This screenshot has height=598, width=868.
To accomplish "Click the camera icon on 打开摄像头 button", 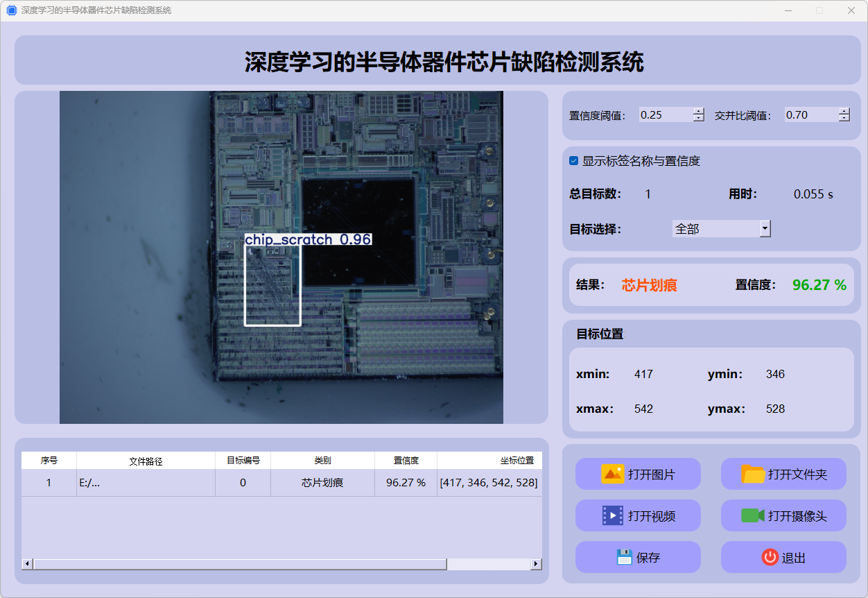I will click(x=752, y=515).
